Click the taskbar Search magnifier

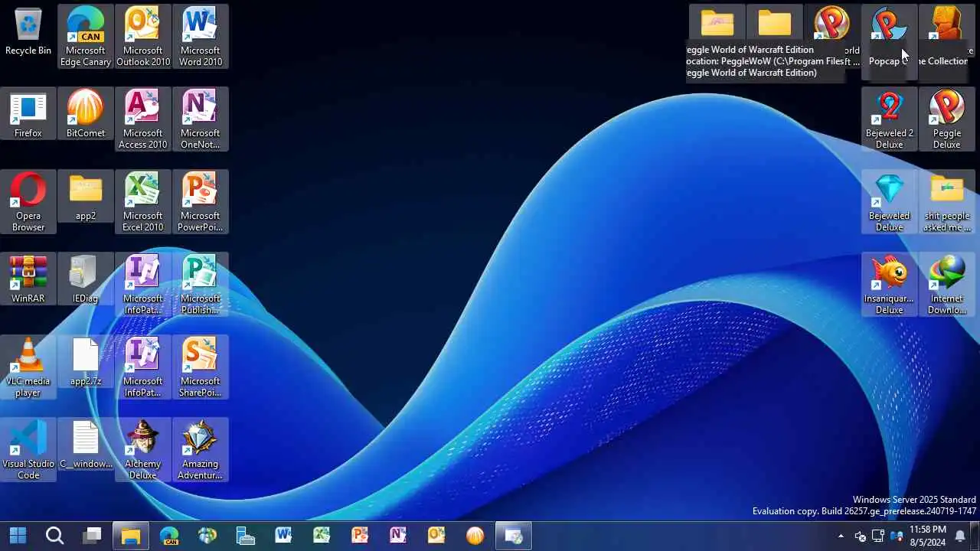pyautogui.click(x=54, y=536)
